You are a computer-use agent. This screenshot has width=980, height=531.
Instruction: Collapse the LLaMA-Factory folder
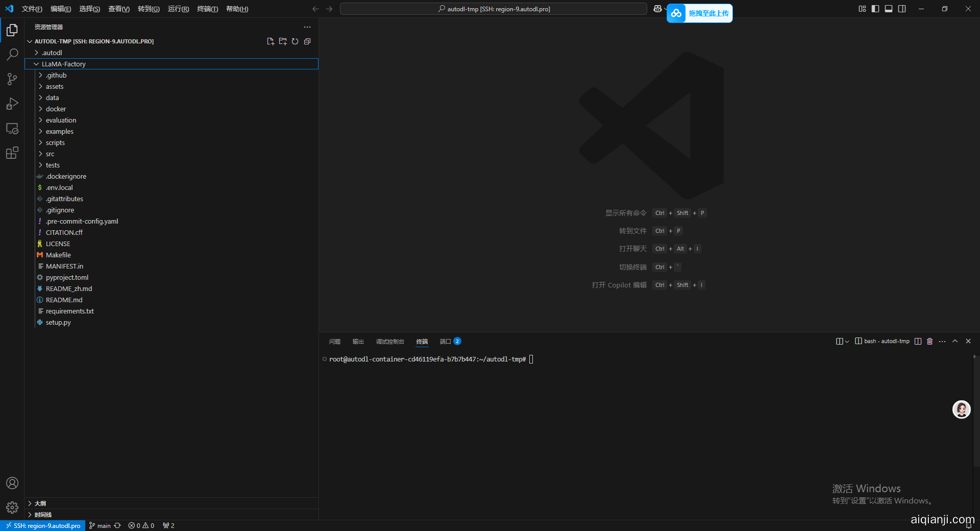[63, 64]
